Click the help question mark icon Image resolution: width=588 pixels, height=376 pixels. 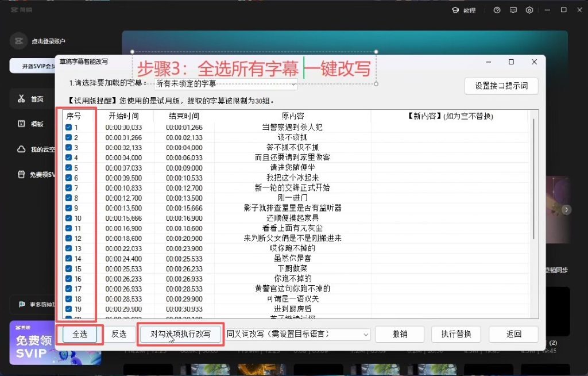[497, 10]
